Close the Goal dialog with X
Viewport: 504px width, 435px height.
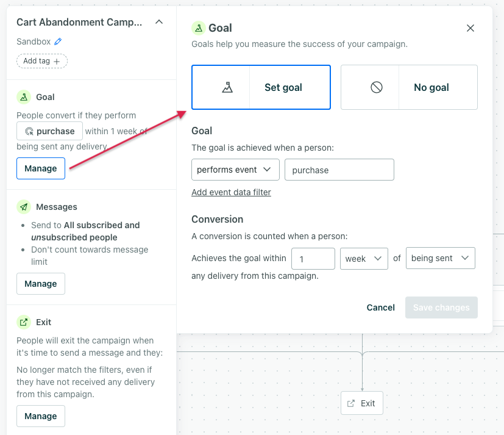(x=470, y=28)
